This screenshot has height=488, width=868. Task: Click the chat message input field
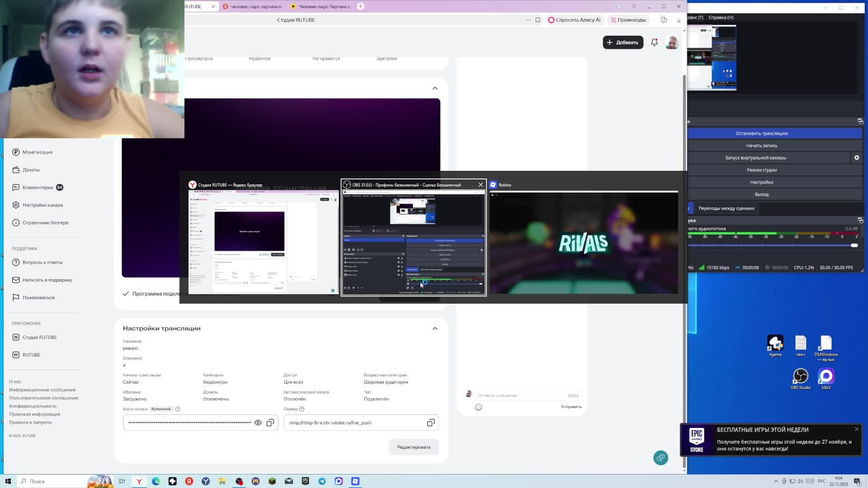coord(520,395)
